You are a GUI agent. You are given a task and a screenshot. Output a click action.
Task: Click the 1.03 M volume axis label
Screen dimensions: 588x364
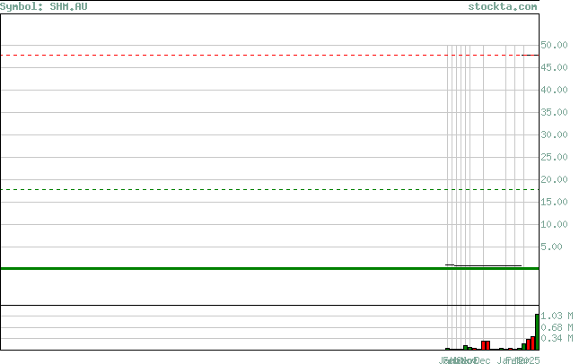click(557, 316)
